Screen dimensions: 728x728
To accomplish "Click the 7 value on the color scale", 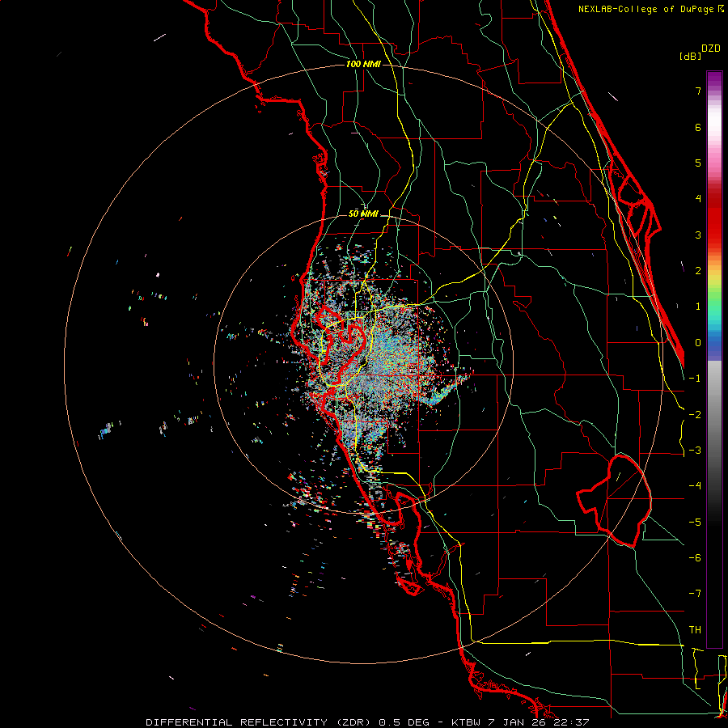I will 698,91.
